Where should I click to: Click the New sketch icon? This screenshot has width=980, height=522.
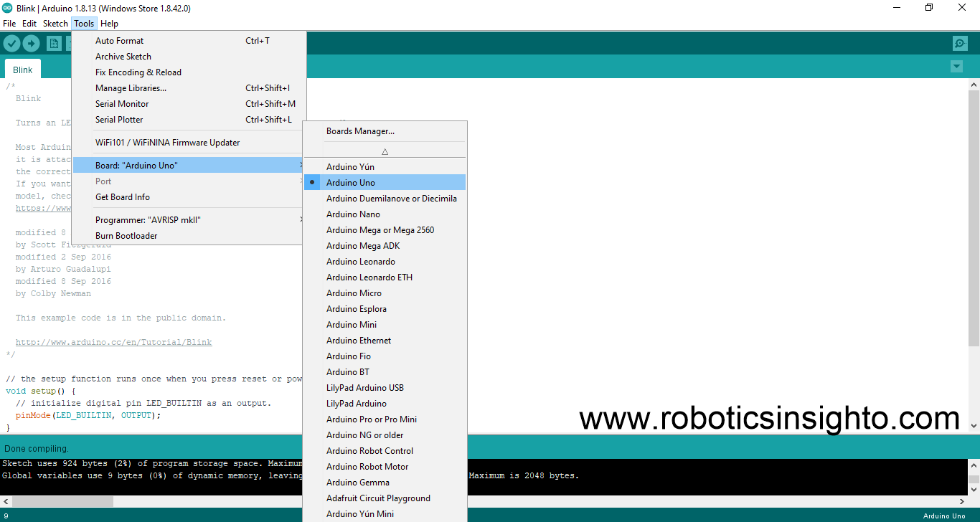click(54, 43)
